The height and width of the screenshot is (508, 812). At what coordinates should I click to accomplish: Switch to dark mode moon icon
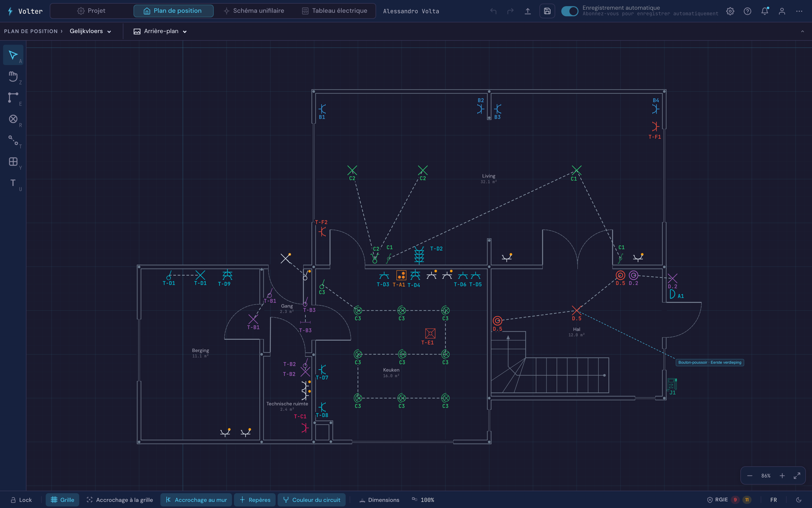click(x=799, y=500)
